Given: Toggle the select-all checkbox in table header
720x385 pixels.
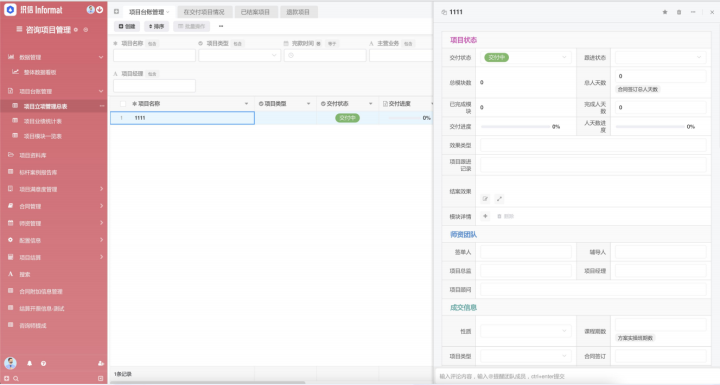Looking at the screenshot, I should pos(123,104).
